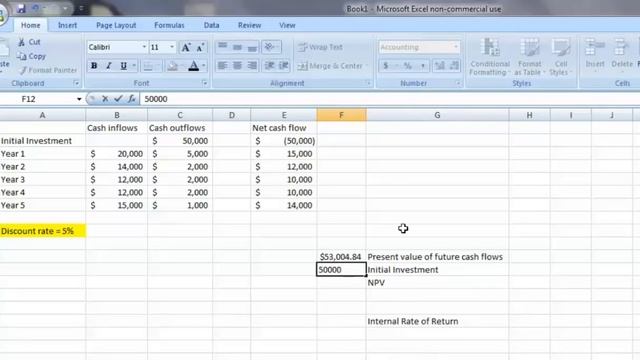Click the Accounting dollar format icon
The image size is (640, 360).
point(386,66)
